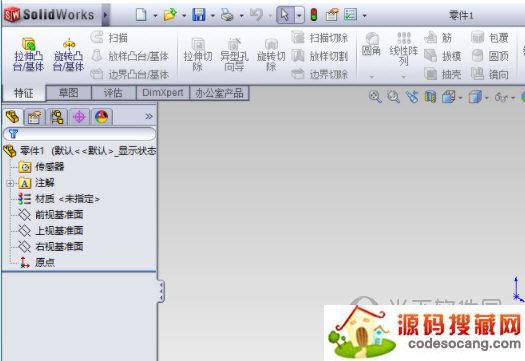Image resolution: width=525 pixels, height=361 pixels.
Task: Open ConfigurationManager panel tab
Action: click(57, 117)
